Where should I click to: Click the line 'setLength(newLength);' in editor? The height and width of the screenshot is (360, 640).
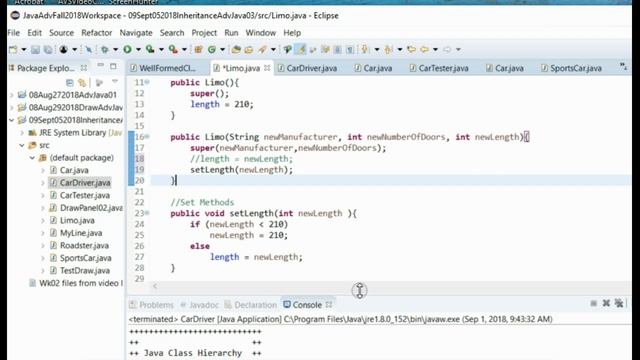(241, 169)
